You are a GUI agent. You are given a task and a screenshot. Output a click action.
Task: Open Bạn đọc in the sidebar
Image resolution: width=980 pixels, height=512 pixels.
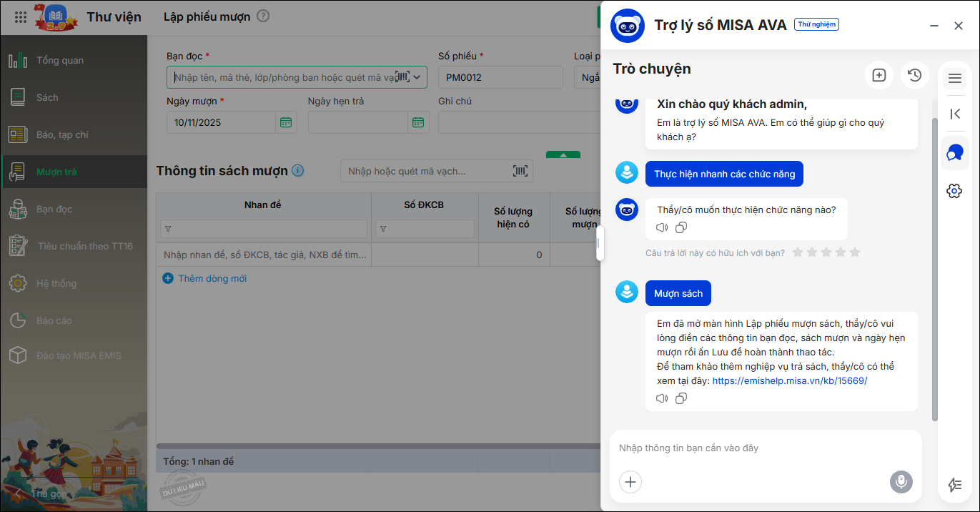tap(74, 209)
